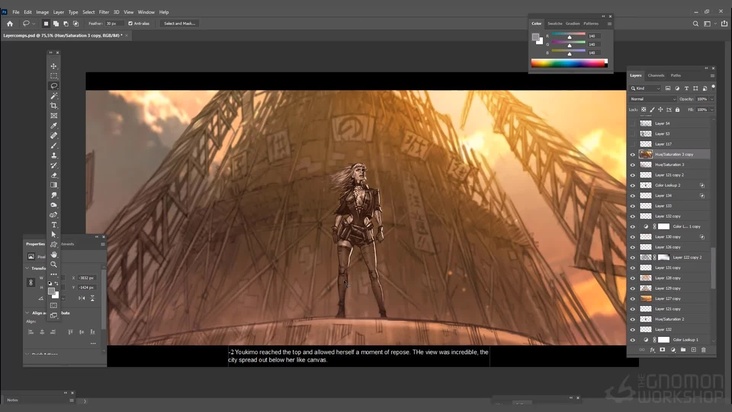Open the Color panel flyout menu
Viewport: 732px width, 412px height.
click(x=609, y=24)
